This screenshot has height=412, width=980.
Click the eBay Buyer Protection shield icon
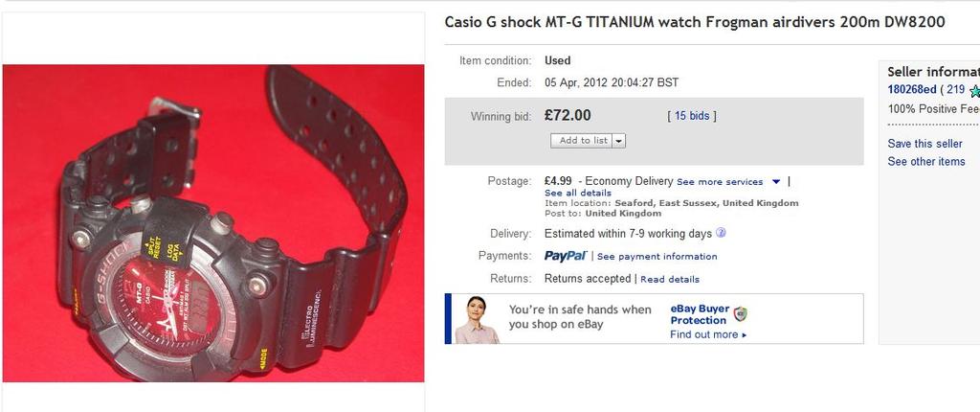tap(741, 313)
